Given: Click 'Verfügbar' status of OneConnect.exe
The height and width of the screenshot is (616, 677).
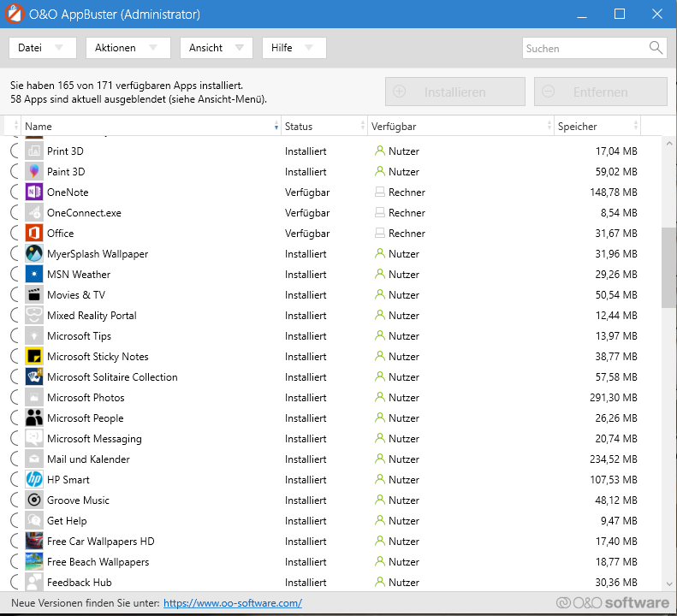Looking at the screenshot, I should pyautogui.click(x=307, y=213).
